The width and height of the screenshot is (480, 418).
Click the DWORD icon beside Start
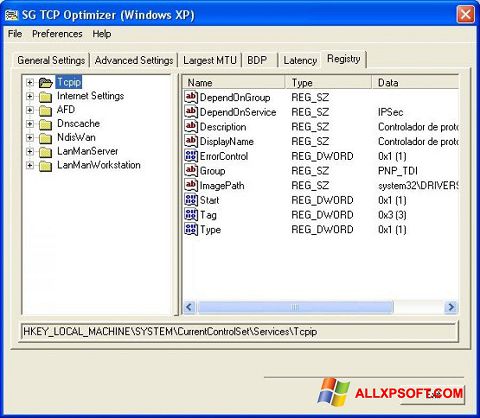coord(191,200)
